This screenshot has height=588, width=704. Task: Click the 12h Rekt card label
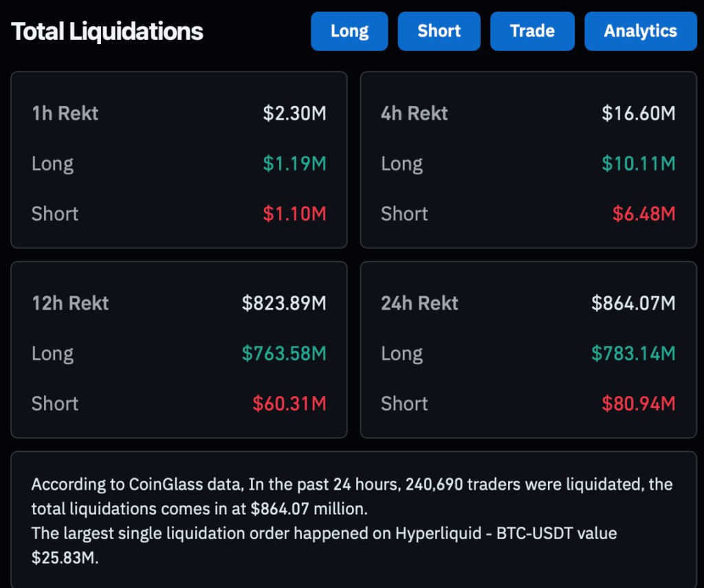coord(70,303)
